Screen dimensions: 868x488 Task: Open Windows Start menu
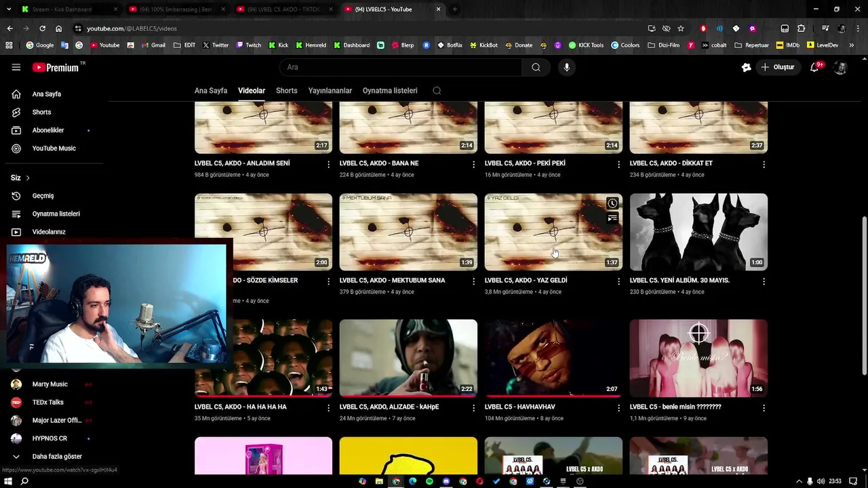click(8, 481)
